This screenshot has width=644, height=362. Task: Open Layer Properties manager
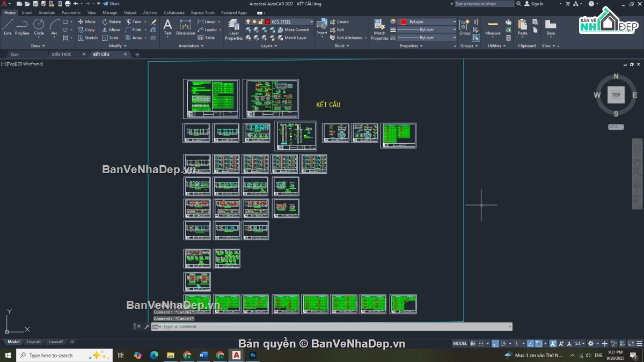234,29
